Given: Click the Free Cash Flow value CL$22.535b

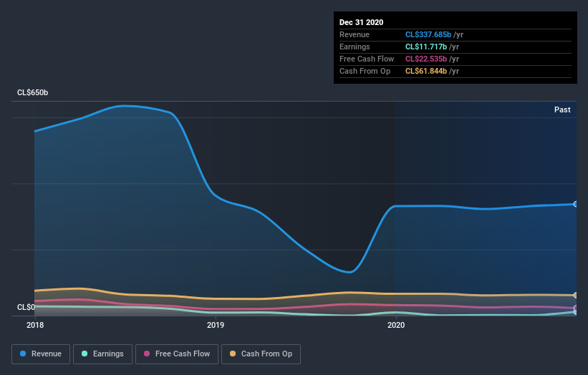Looking at the screenshot, I should (x=426, y=59).
